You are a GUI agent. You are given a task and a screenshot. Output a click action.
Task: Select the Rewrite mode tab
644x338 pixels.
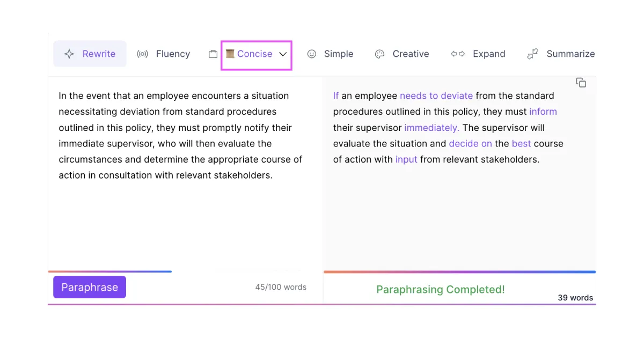point(90,54)
